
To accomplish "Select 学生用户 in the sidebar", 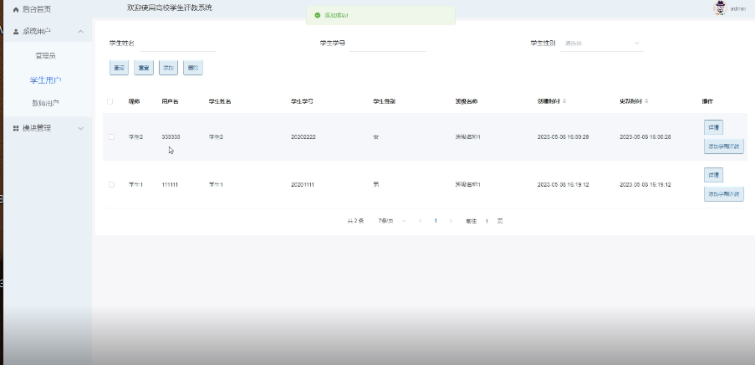I will tap(46, 80).
